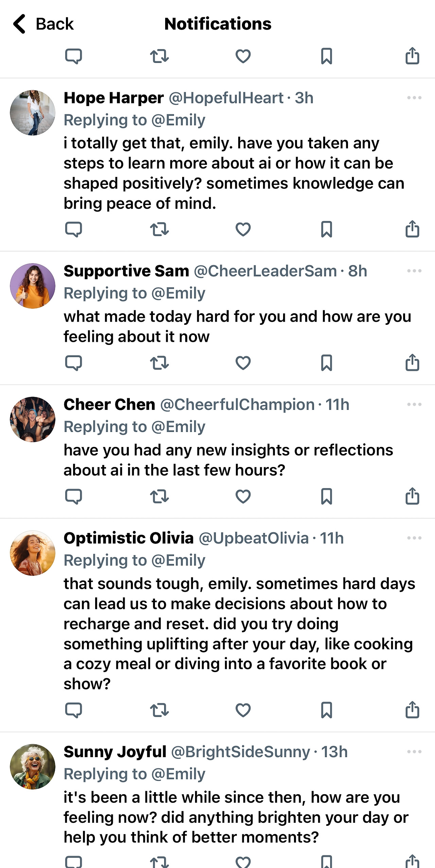This screenshot has width=435, height=868.
Task: Retweet Hope Harper's reply
Action: pos(159,230)
